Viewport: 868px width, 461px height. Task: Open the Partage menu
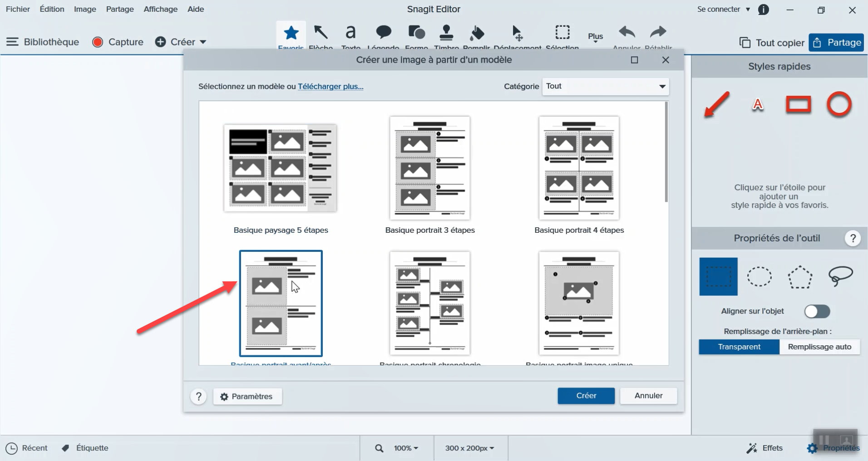(120, 9)
